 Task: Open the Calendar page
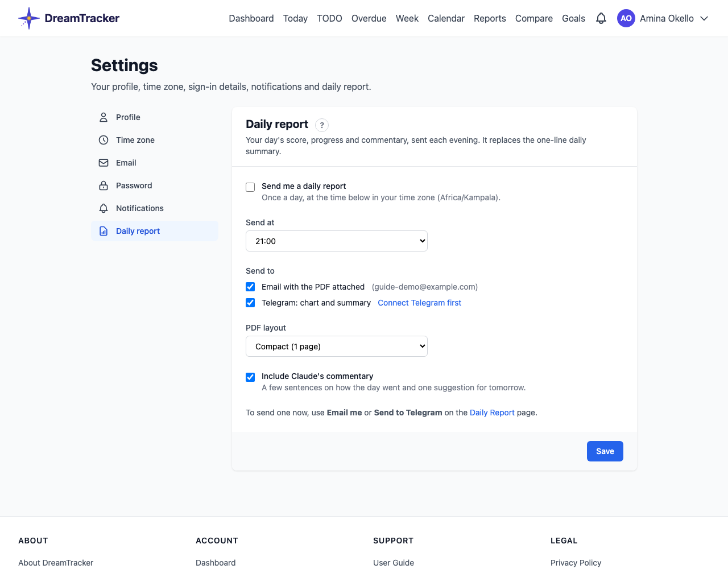(446, 18)
